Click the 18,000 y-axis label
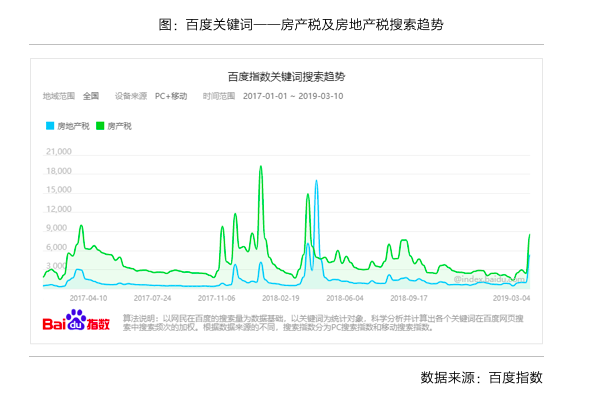 pyautogui.click(x=59, y=171)
